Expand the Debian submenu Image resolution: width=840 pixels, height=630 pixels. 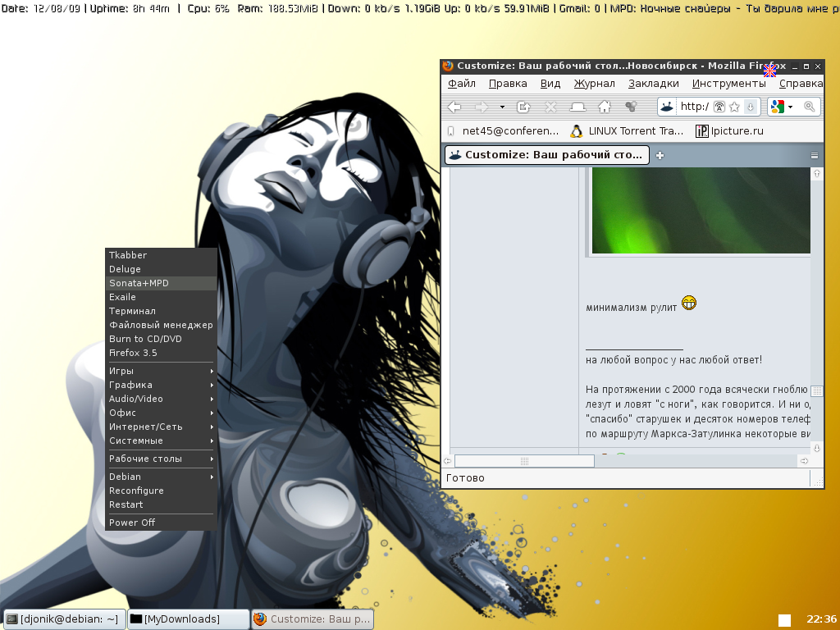pyautogui.click(x=161, y=477)
